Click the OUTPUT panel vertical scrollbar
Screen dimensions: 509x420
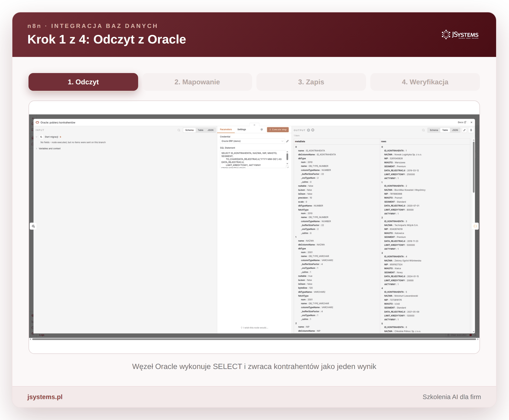pos(474,167)
